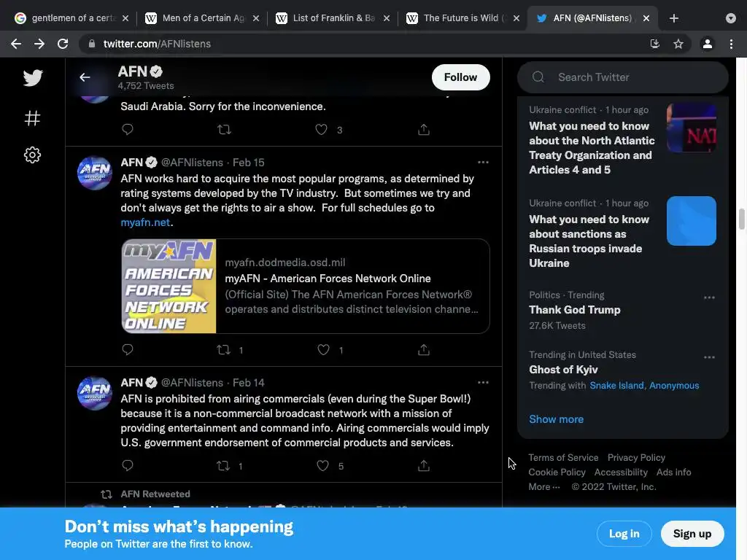The width and height of the screenshot is (747, 560).
Task: Switch to List of Franklin & Bash tab
Action: [334, 18]
